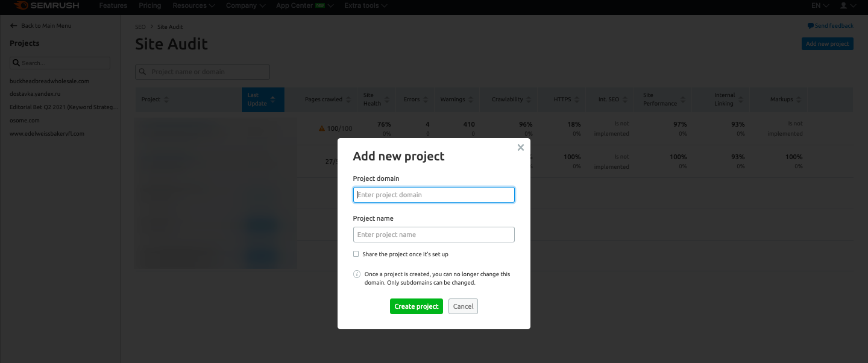This screenshot has height=363, width=868.
Task: Open the Company dropdown menu
Action: [x=245, y=5]
